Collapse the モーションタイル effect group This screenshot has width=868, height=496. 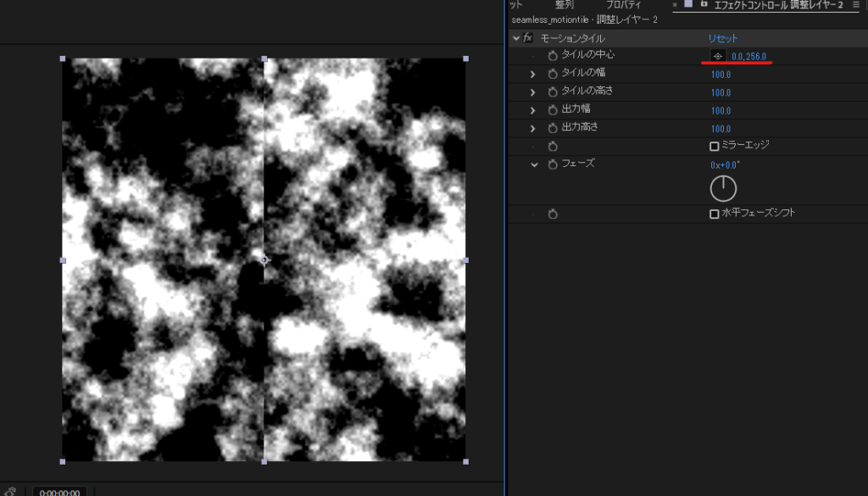(x=515, y=38)
